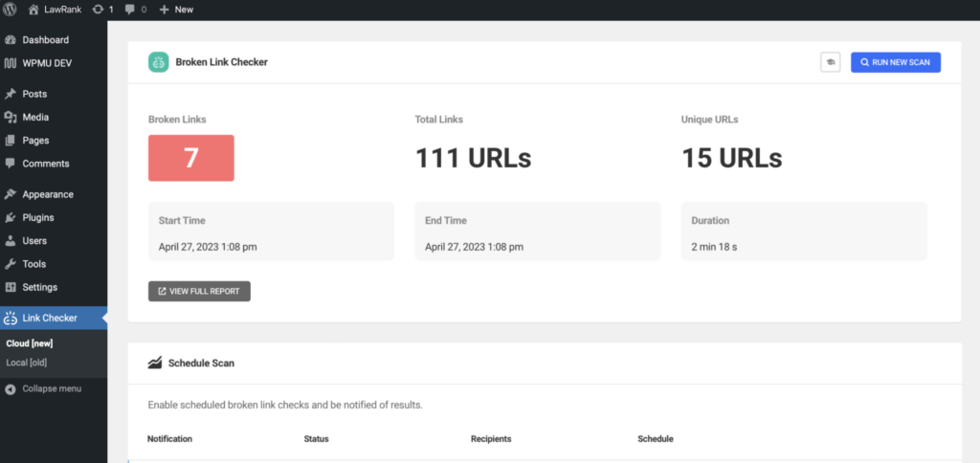Click the Settings sliders icon
980x463 pixels.
10,287
